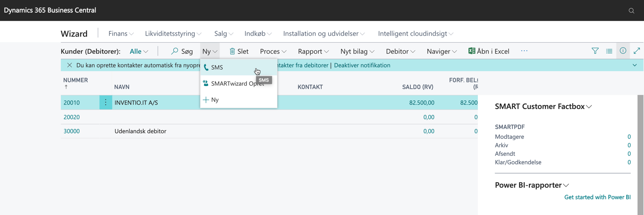
Task: Click the factbox vertical scrollbar
Action: pos(641,155)
